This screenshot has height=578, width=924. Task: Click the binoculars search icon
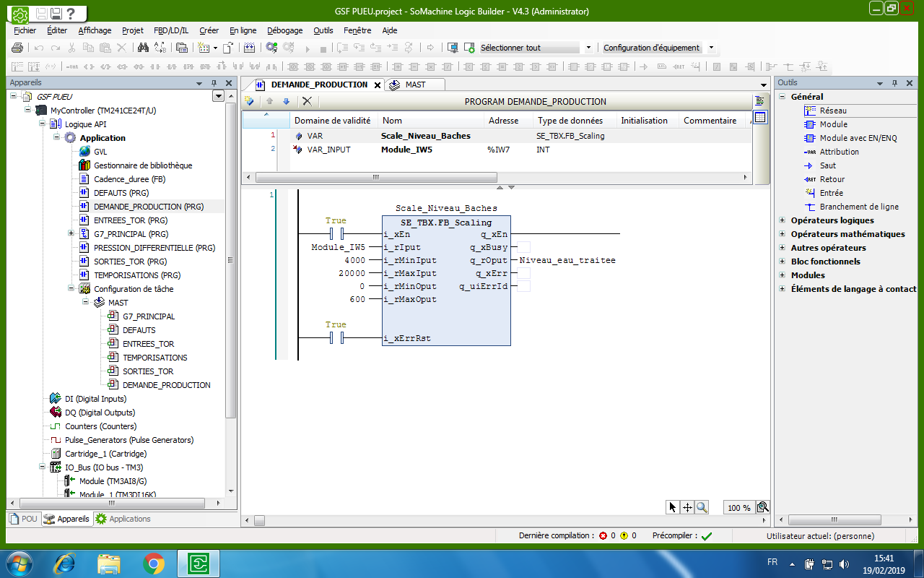point(143,48)
